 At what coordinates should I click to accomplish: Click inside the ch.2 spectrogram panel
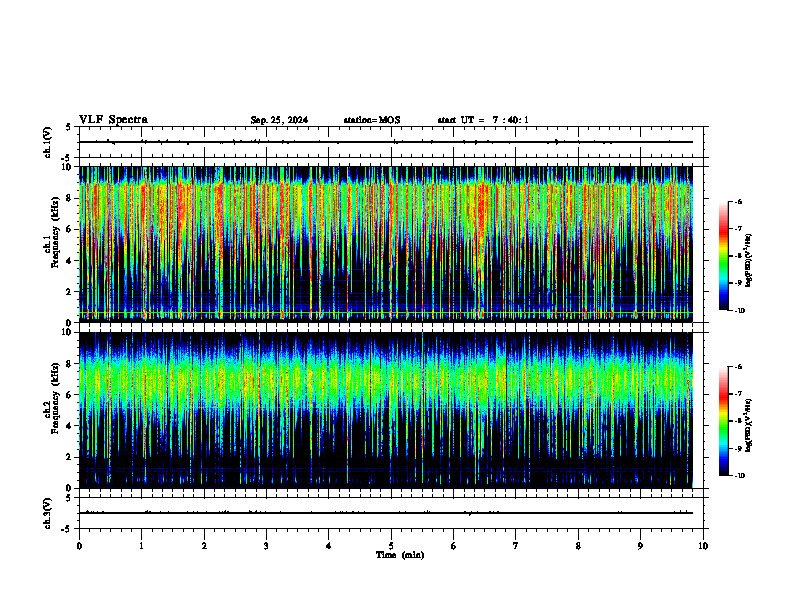tap(385, 410)
